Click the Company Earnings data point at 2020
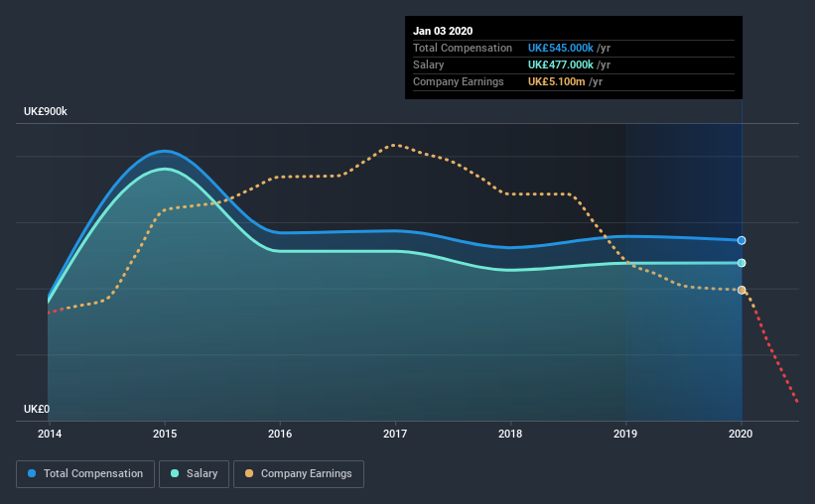Screen dimensions: 815x504 [x=742, y=290]
